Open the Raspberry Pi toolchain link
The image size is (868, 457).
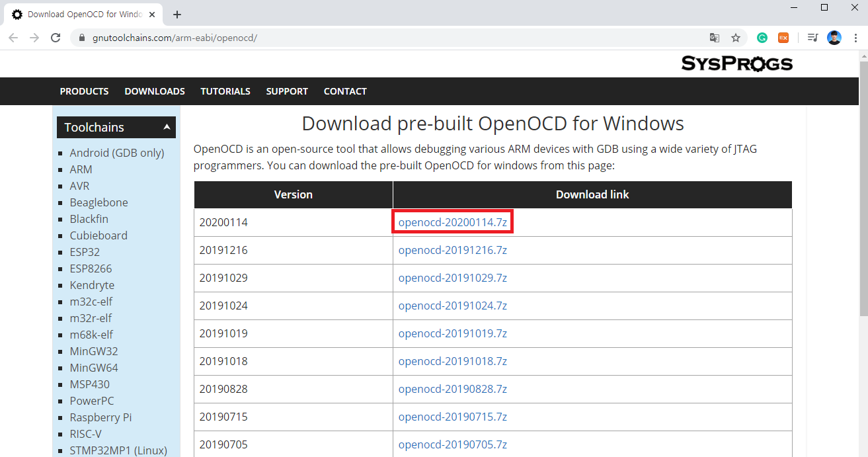point(100,417)
